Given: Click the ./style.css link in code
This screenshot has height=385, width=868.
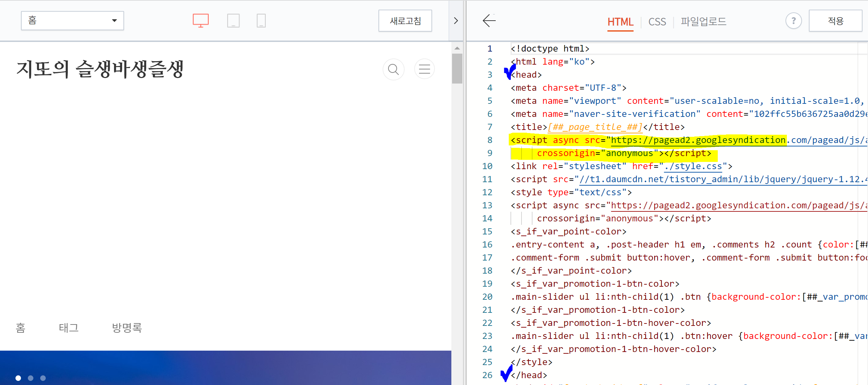Looking at the screenshot, I should point(693,166).
